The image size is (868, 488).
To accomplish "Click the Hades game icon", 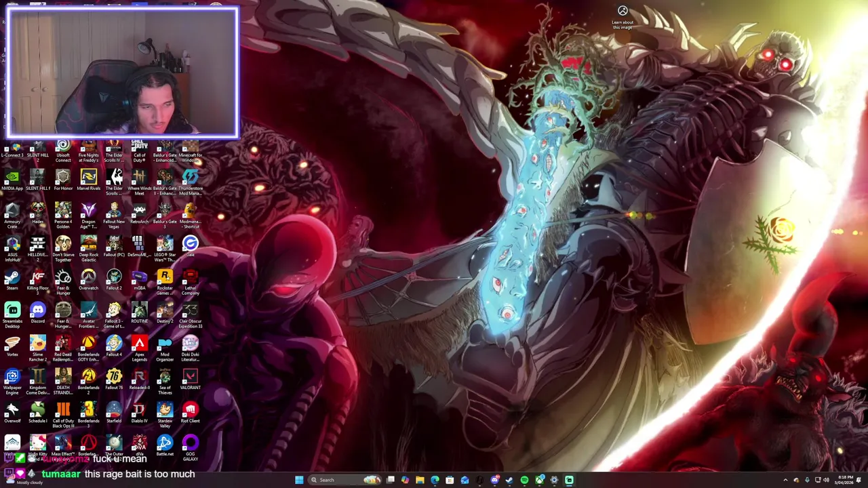I will click(x=37, y=214).
